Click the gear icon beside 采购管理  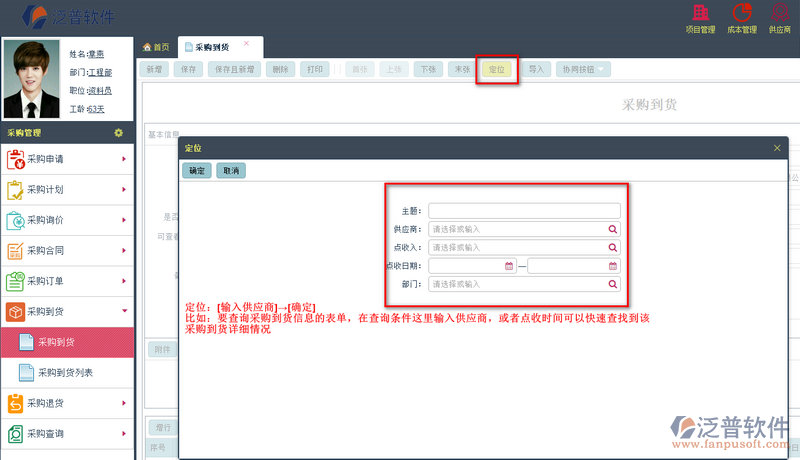click(118, 133)
